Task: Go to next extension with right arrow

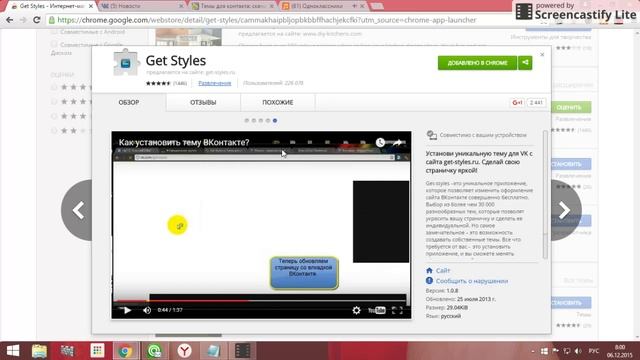Action: point(566,210)
